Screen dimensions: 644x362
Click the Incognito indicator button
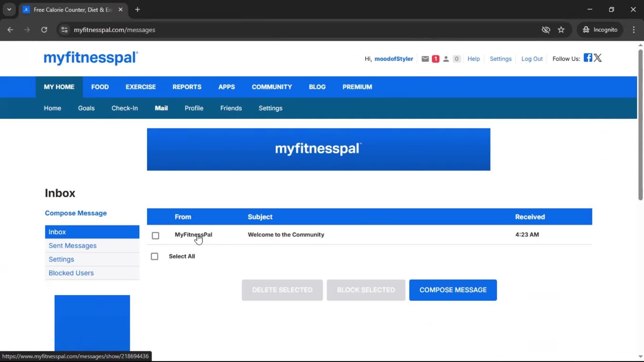pos(600,30)
